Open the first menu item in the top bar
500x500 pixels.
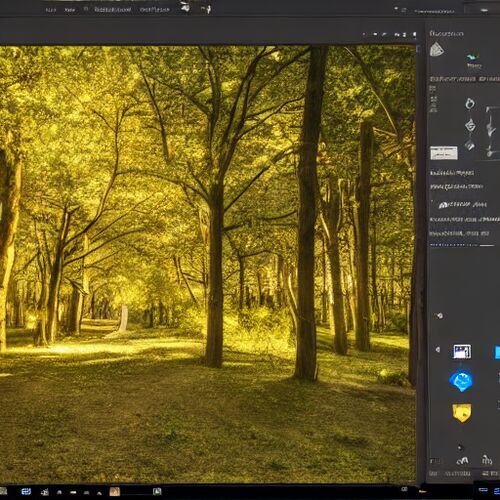pos(51,10)
